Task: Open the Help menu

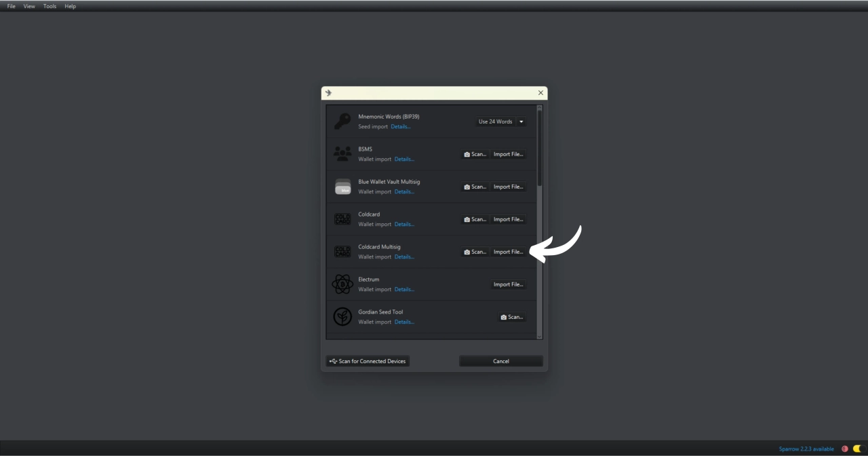Action: pos(71,6)
